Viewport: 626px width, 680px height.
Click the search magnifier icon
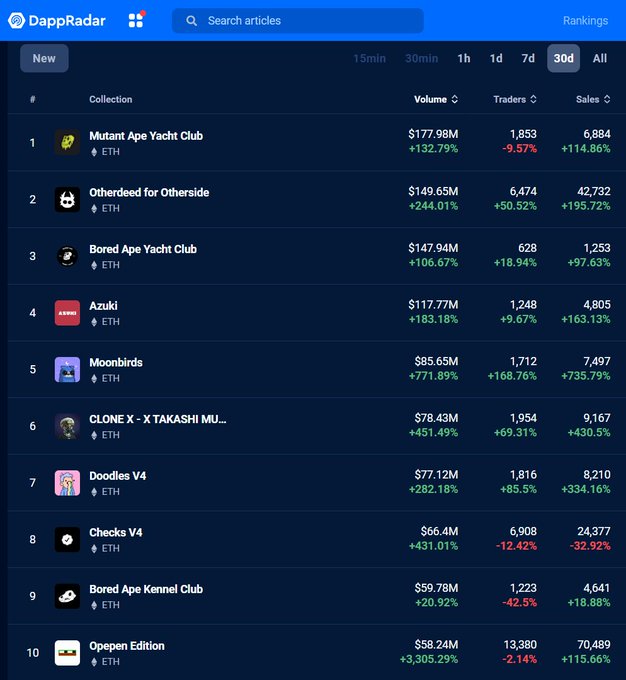[x=191, y=20]
